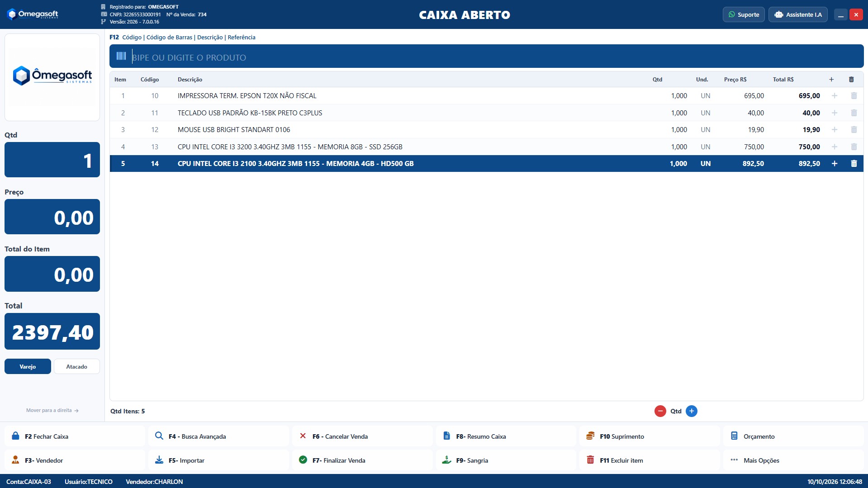
Task: Click the plus icon in table header
Action: pos(831,80)
